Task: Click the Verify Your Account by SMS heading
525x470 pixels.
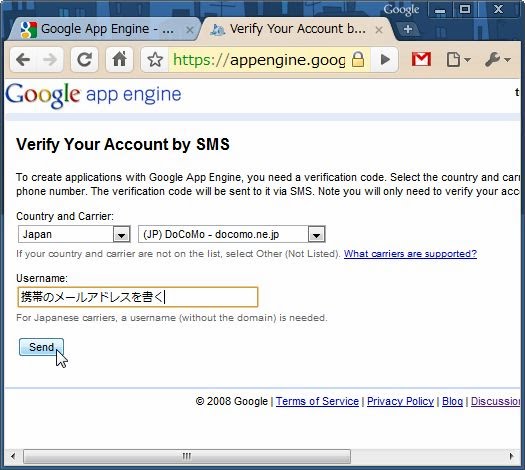Action: point(123,144)
